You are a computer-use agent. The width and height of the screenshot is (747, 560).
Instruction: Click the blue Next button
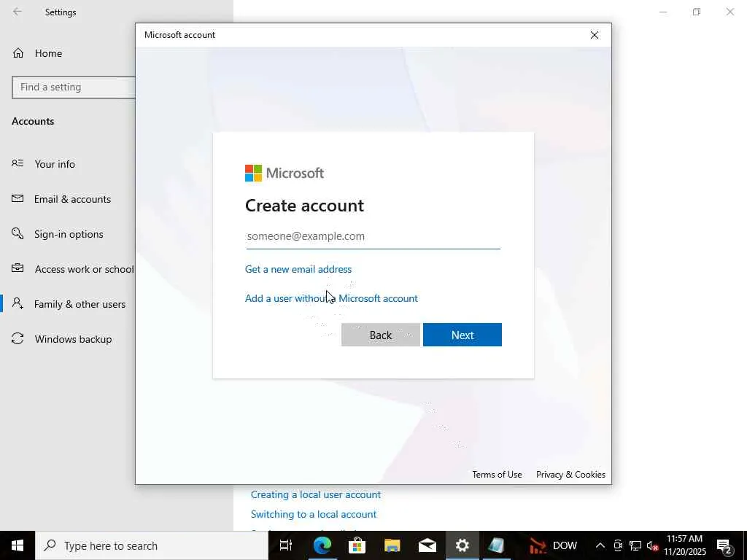[x=462, y=335]
